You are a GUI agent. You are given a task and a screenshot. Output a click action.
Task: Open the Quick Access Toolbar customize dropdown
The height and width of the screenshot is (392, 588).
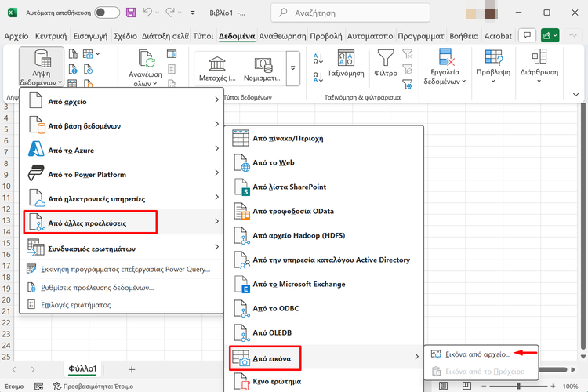tap(192, 13)
